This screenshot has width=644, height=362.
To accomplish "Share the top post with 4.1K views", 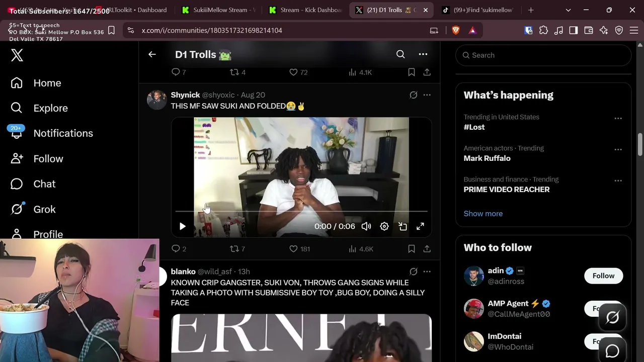I will coord(427,72).
